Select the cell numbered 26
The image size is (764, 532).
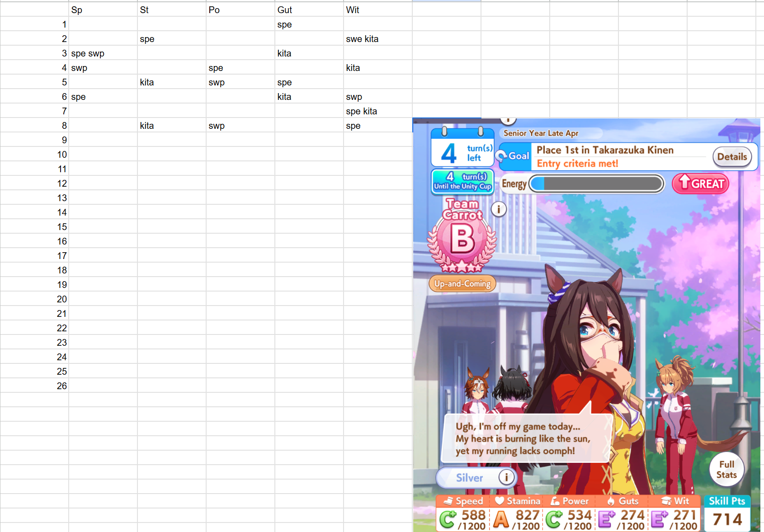(34, 386)
